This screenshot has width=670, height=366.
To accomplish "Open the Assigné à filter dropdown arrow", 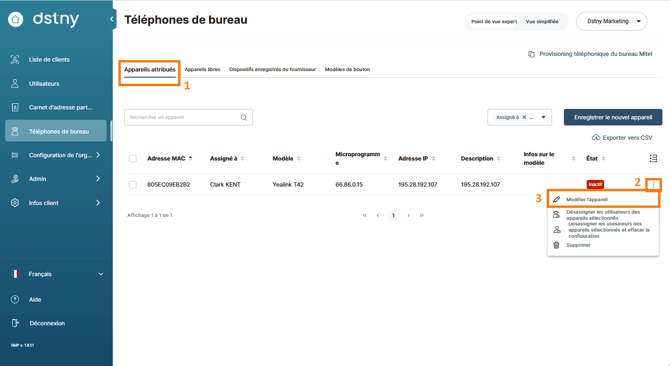I will (544, 117).
